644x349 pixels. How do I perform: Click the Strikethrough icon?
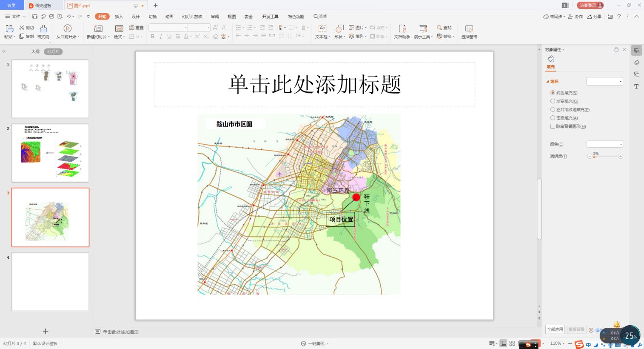[x=177, y=37]
